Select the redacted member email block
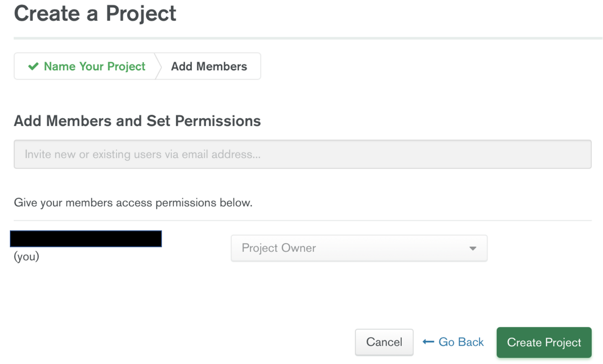 (86, 239)
